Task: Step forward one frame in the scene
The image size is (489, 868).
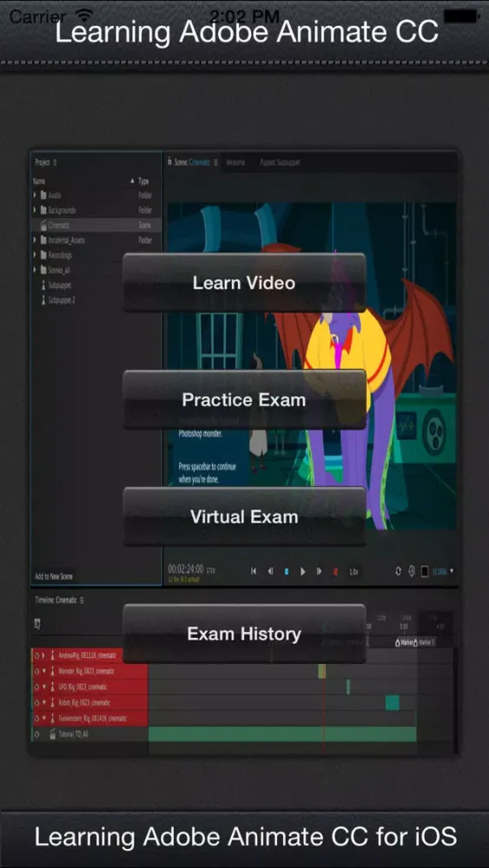Action: click(319, 571)
